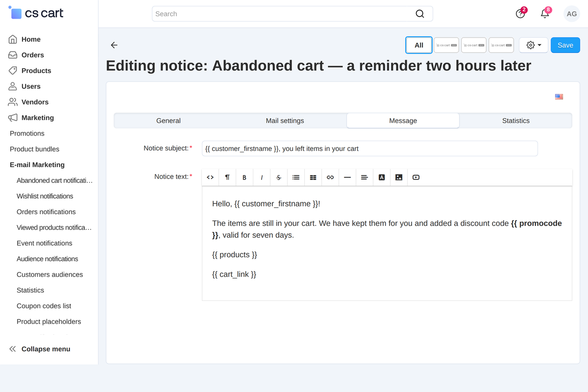Open the help question-mark icon
The width and height of the screenshot is (588, 392).
pyautogui.click(x=520, y=14)
